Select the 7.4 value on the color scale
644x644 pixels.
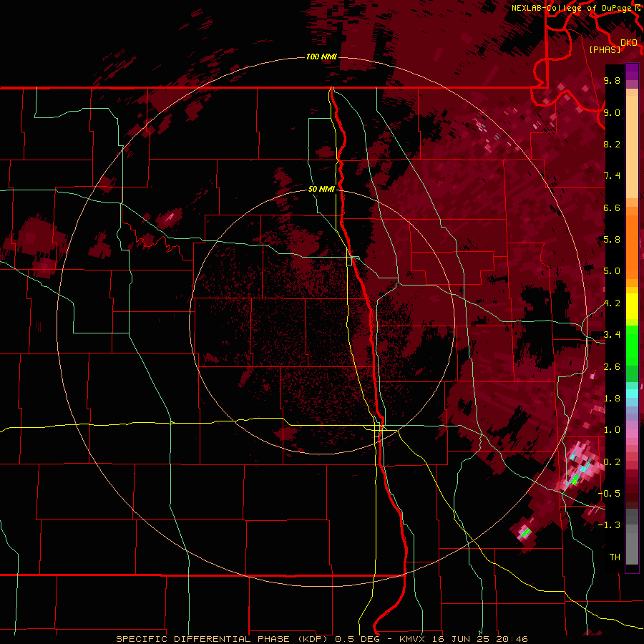click(x=612, y=176)
